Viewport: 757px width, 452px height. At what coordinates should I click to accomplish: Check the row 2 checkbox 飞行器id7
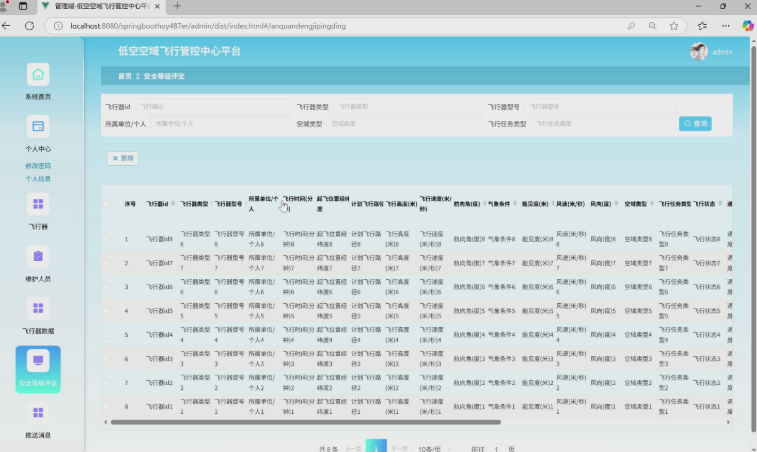click(106, 263)
